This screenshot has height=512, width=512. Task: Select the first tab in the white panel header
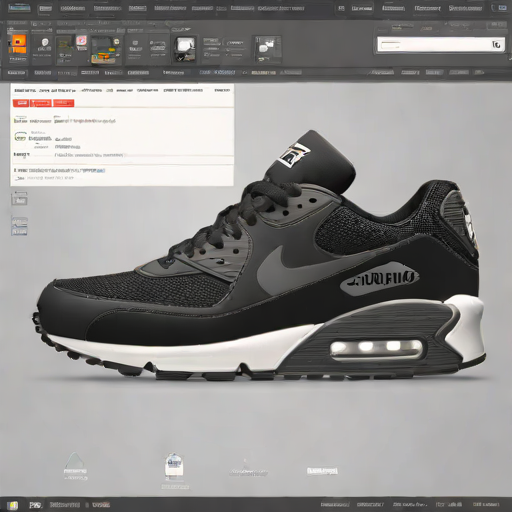coord(25,90)
